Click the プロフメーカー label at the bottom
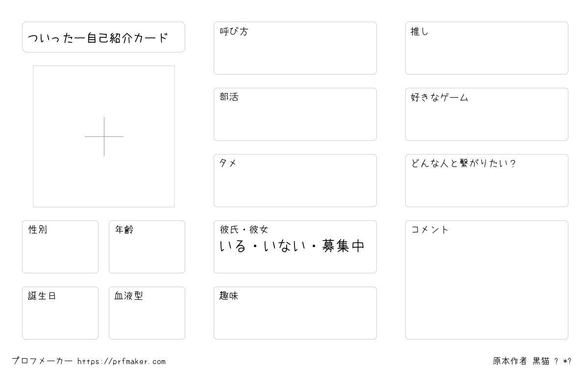 pos(42,361)
